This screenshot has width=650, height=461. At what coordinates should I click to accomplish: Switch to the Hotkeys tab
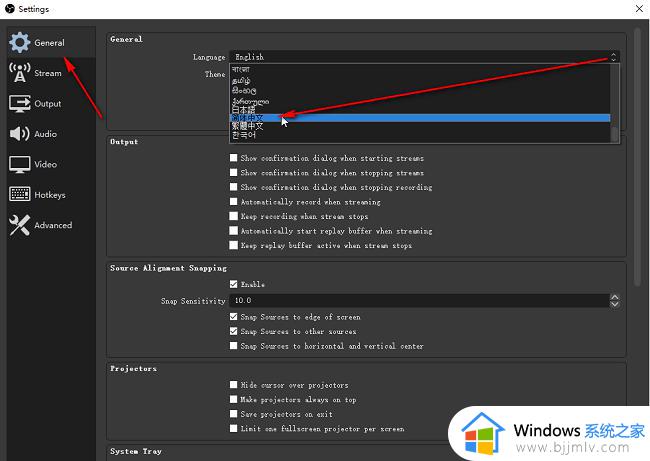(x=50, y=195)
